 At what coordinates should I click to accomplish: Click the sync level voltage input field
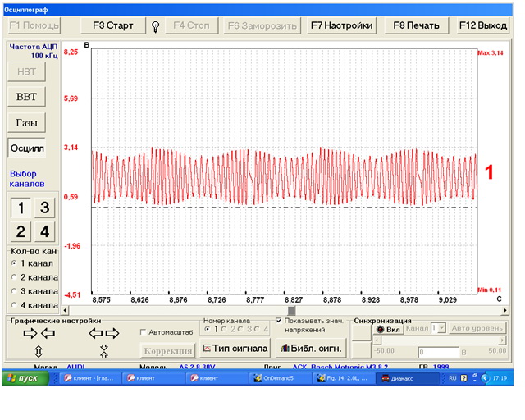pyautogui.click(x=438, y=353)
